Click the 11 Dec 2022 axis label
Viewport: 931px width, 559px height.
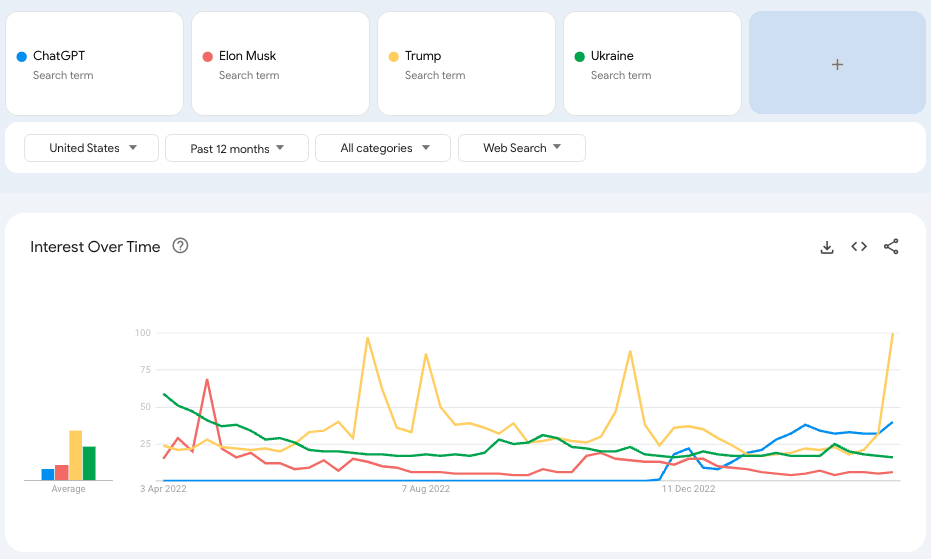689,489
